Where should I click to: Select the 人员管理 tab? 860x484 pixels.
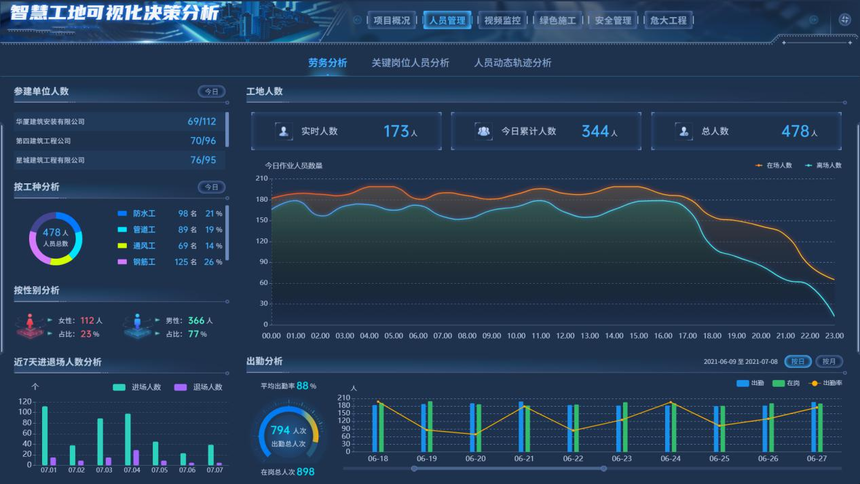[x=447, y=20]
